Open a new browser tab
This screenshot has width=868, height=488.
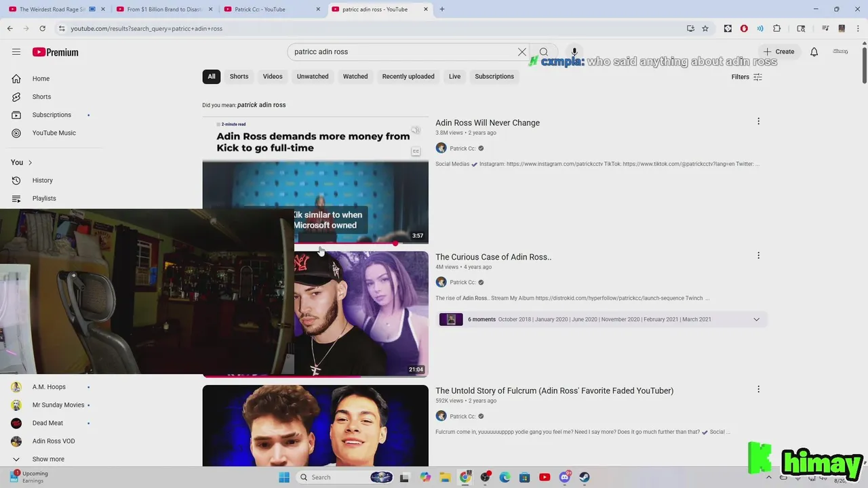pyautogui.click(x=442, y=9)
